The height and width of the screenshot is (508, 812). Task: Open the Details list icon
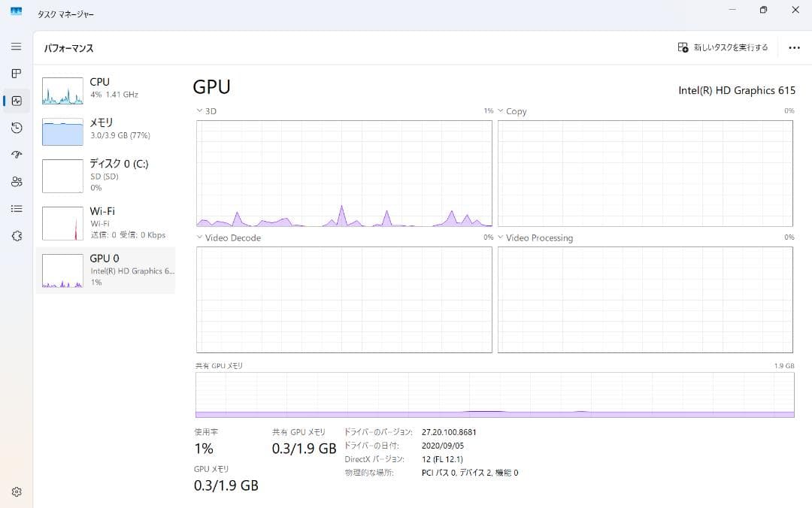click(17, 209)
